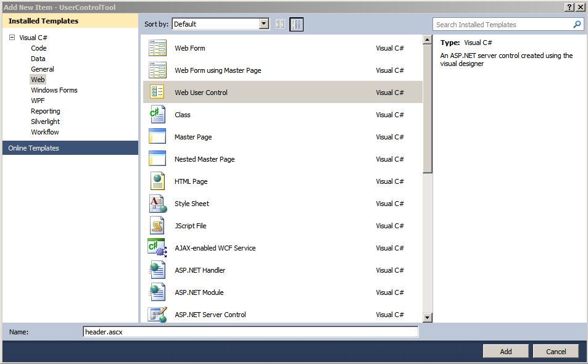Screen dimensions: 588x364
Task: Collapse the Visual C# tree node
Action: pos(12,37)
